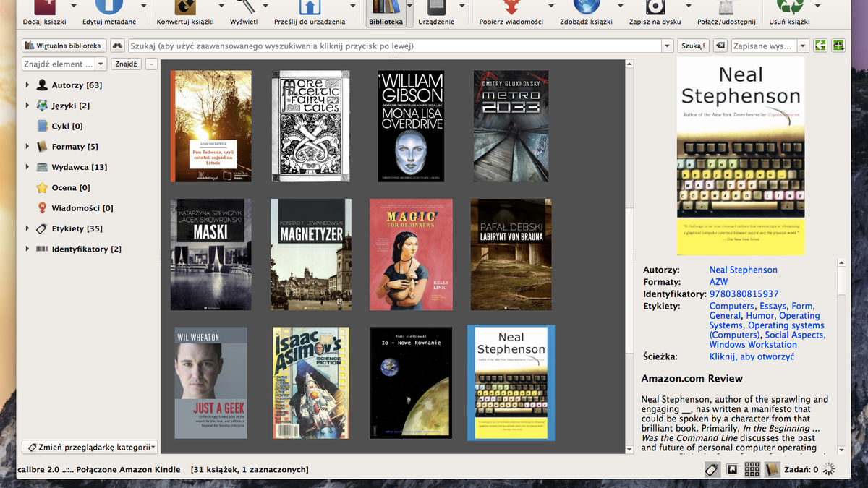The height and width of the screenshot is (488, 868).
Task: Click the Humor tag link
Action: (x=759, y=316)
